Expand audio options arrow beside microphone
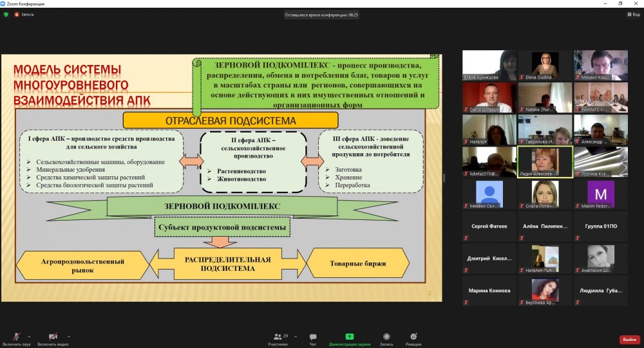 [29, 335]
